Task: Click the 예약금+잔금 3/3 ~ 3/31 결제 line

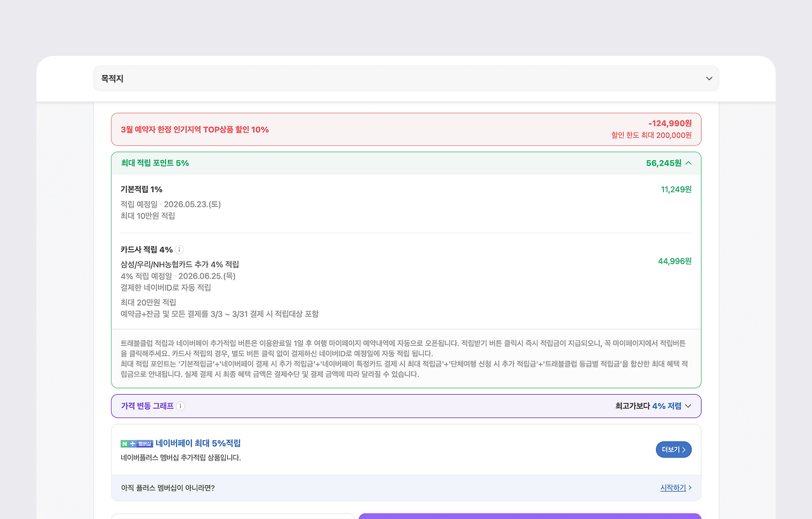Action: (219, 313)
